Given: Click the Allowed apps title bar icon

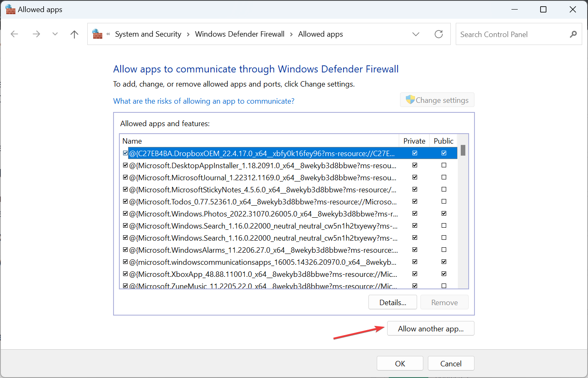Looking at the screenshot, I should [x=10, y=9].
